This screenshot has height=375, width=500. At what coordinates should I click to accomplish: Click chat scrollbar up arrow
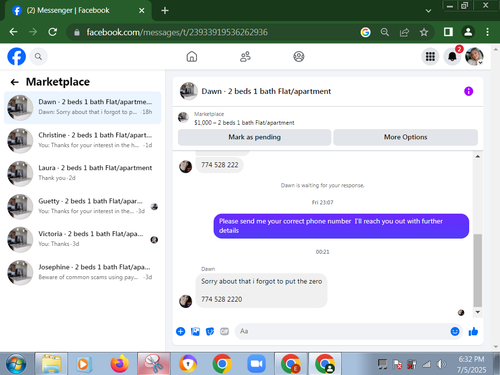[x=478, y=156]
